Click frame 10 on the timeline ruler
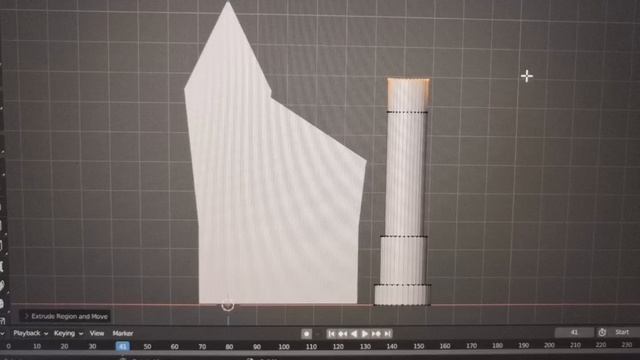 37,347
